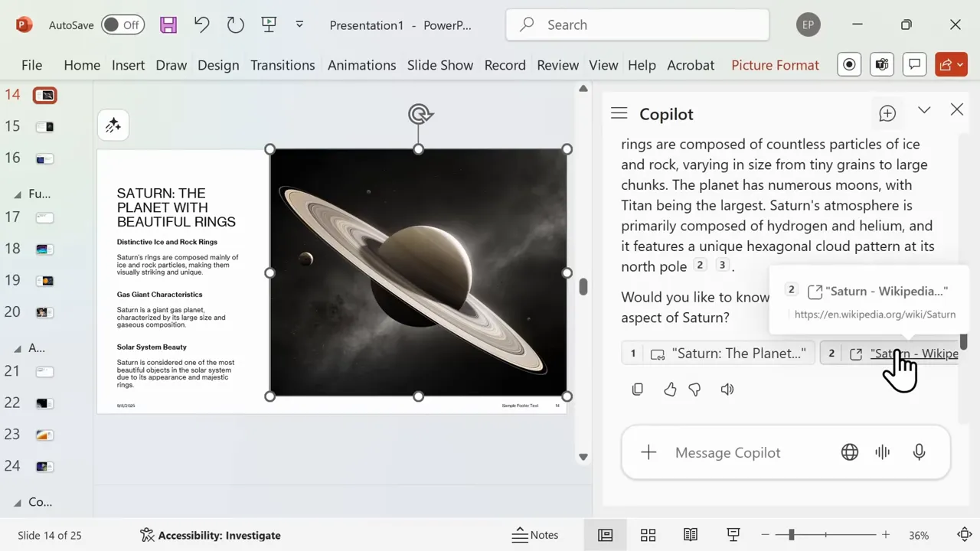Click the Redo arrow icon
The image size is (980, 551).
[236, 25]
